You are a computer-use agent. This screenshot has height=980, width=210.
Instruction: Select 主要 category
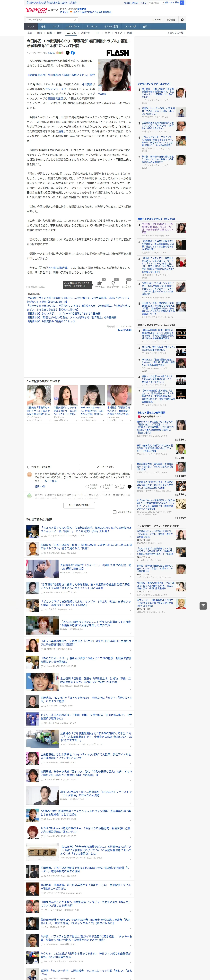coord(30,33)
